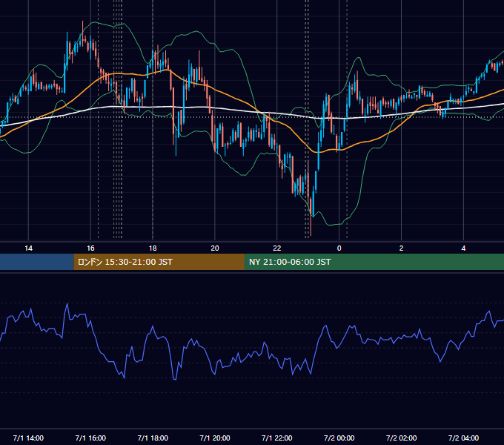Click the hour label 16 on upper axis
This screenshot has width=504, height=445.
90,248
